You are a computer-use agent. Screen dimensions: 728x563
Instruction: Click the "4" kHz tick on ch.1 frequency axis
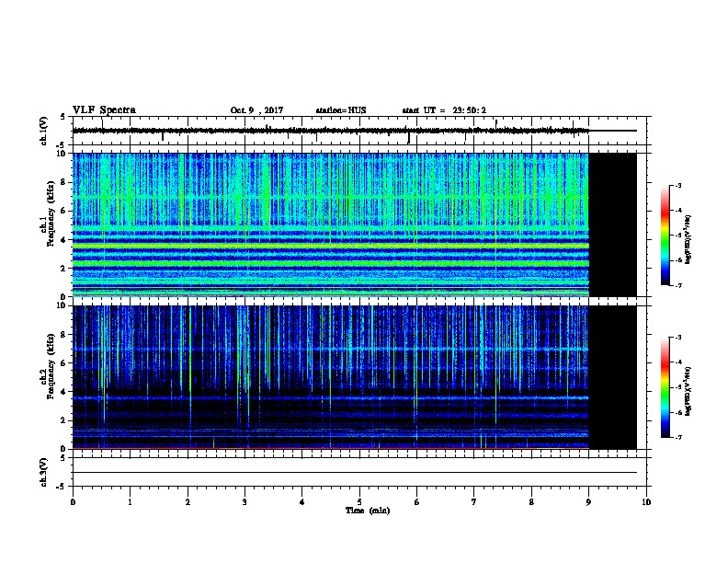[x=64, y=240]
